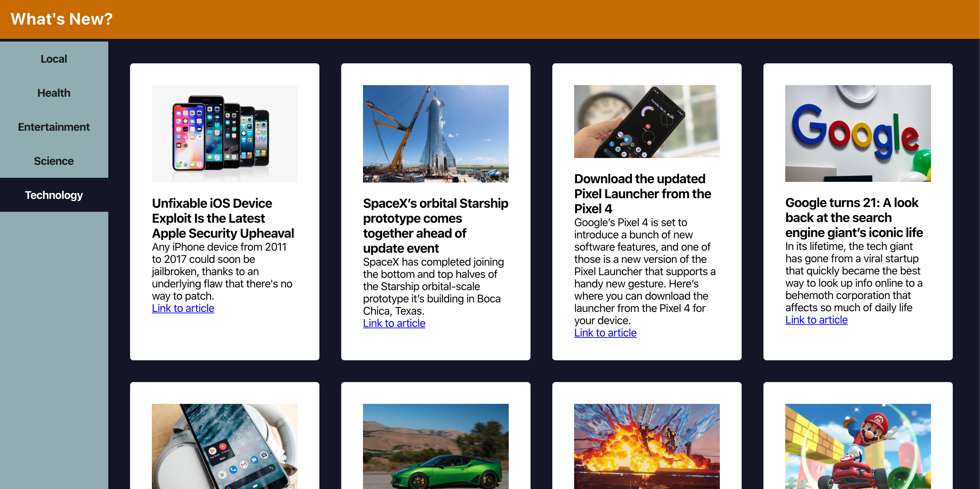This screenshot has width=980, height=489.
Task: Click the Sony headphones and phone photo
Action: coord(224,446)
